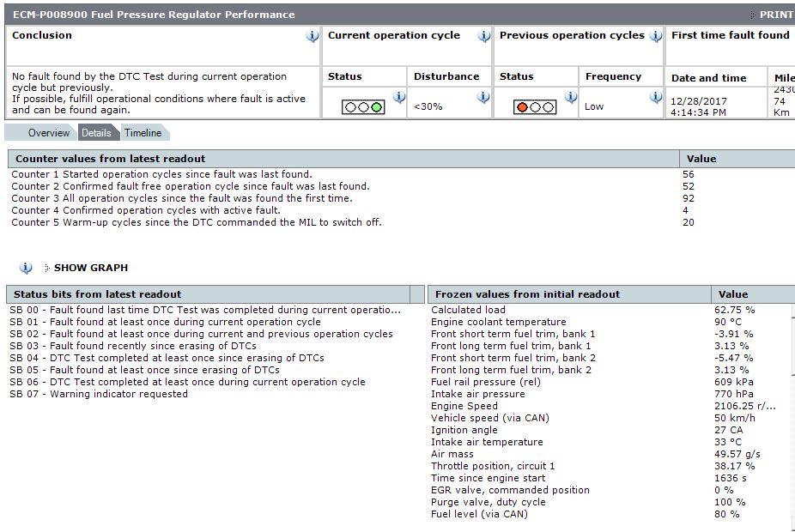Click the green current cycle traffic light indicator
Image resolution: width=795 pixels, height=532 pixels.
(363, 107)
